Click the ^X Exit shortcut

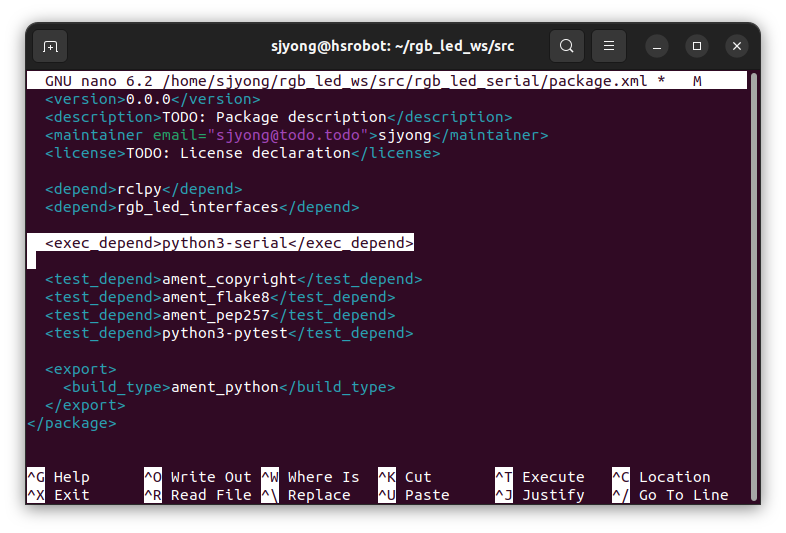coord(59,495)
